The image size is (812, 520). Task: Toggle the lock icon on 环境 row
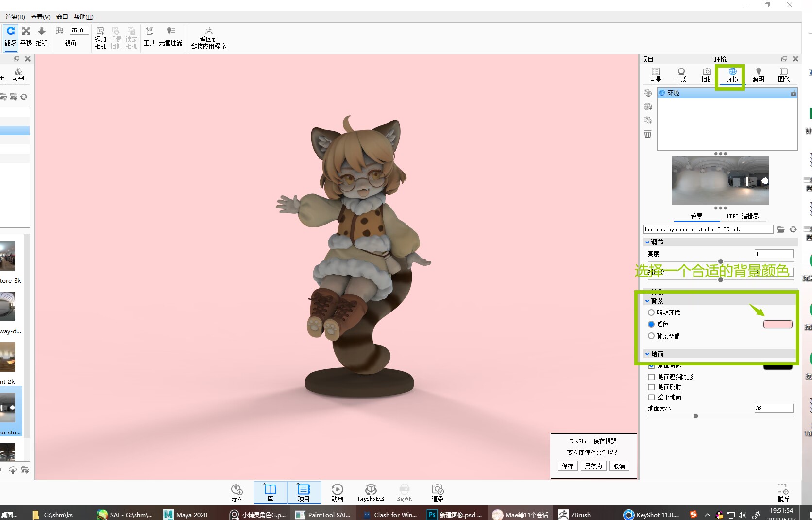[793, 93]
